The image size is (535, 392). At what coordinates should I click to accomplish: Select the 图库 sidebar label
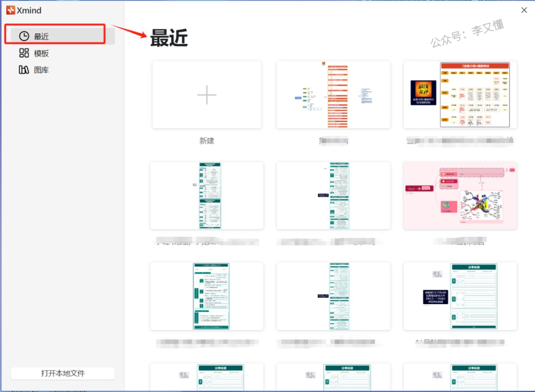pyautogui.click(x=41, y=70)
